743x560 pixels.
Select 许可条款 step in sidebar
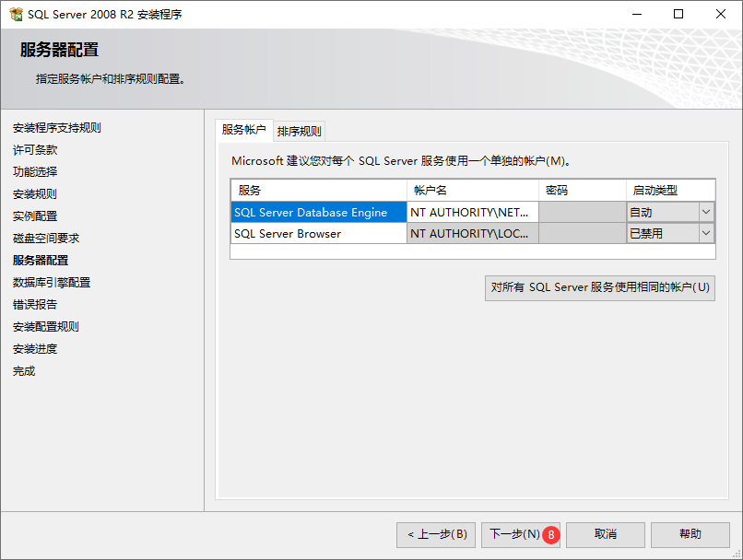tap(35, 150)
